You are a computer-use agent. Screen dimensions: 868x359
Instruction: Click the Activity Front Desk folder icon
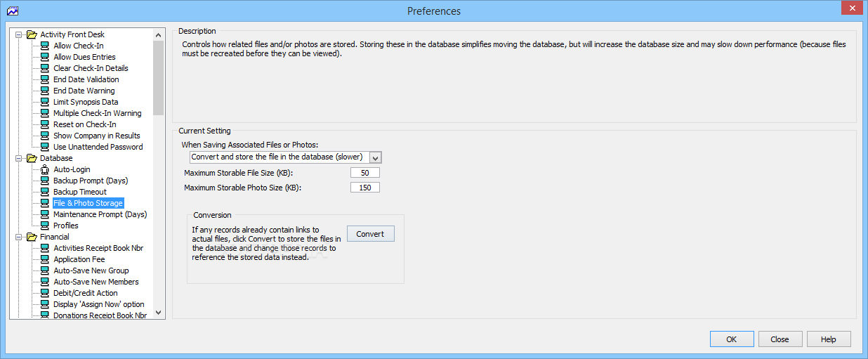[x=32, y=34]
